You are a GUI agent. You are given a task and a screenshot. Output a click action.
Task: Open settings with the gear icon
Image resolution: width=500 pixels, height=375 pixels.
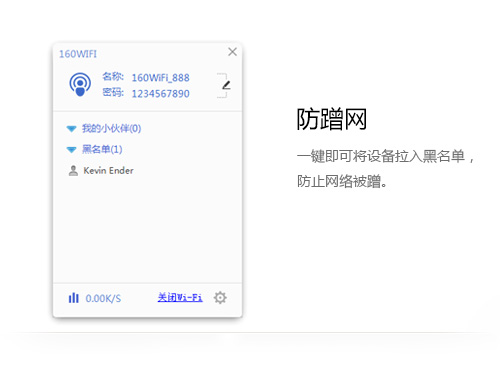point(220,298)
